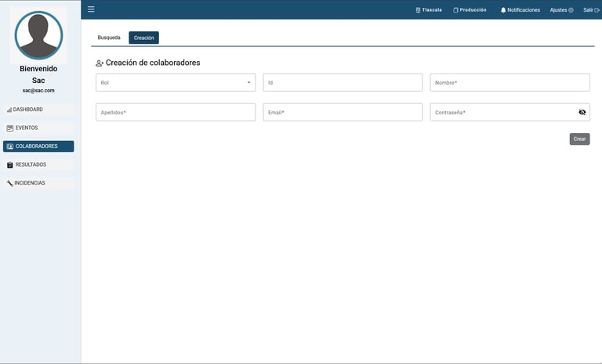Click the Apellidos input field
This screenshot has height=364, width=602.
176,113
